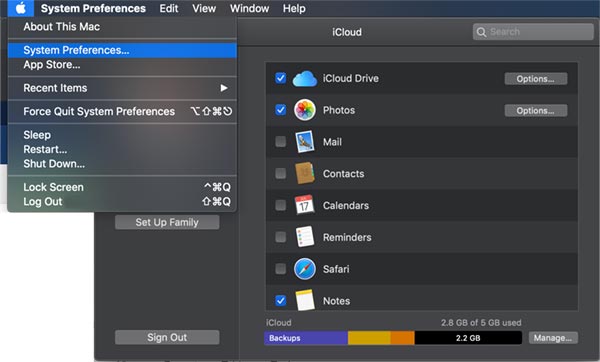600x362 pixels.
Task: Open the View menu
Action: 204,8
